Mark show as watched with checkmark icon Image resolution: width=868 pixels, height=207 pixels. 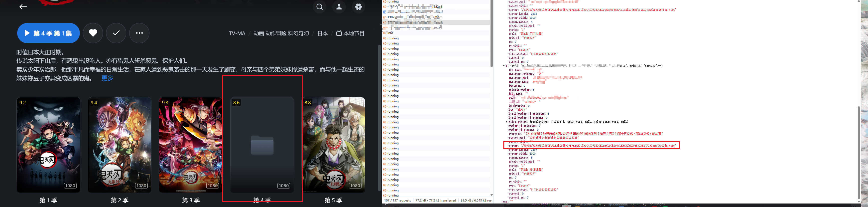(x=116, y=33)
